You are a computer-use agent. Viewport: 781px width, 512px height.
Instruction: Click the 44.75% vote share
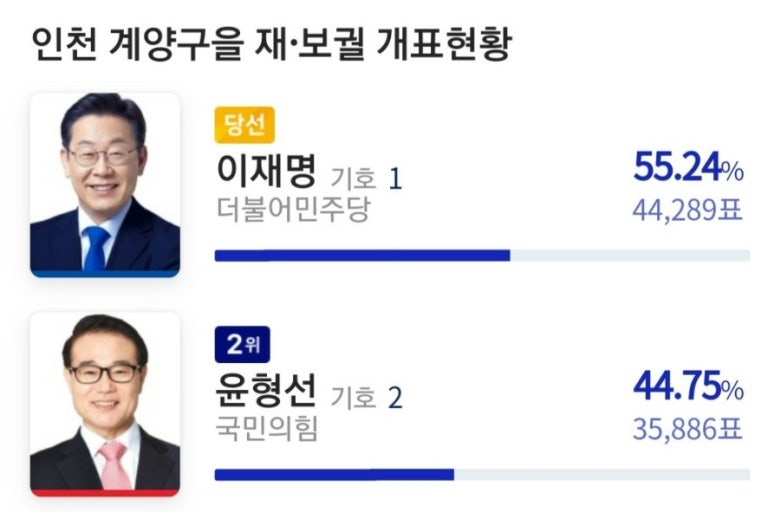(688, 388)
